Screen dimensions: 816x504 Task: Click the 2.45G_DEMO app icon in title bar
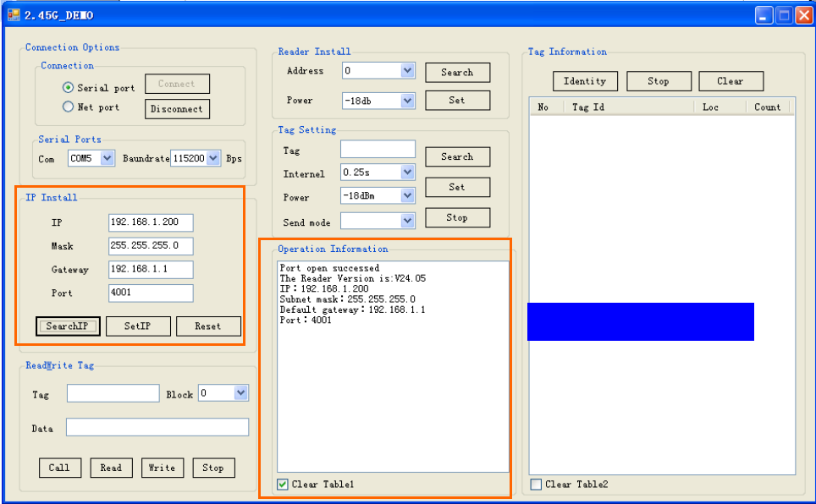tap(14, 15)
